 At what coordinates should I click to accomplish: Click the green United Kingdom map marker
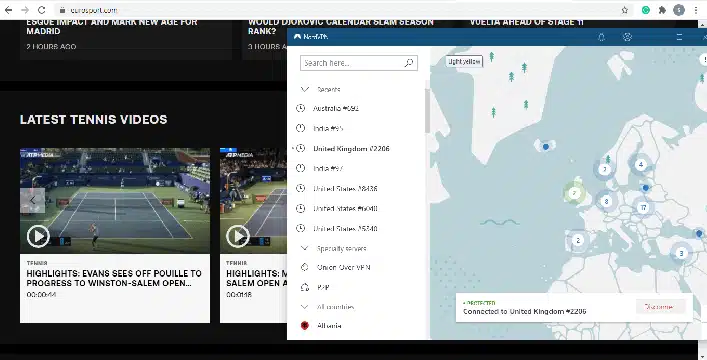[x=574, y=193]
